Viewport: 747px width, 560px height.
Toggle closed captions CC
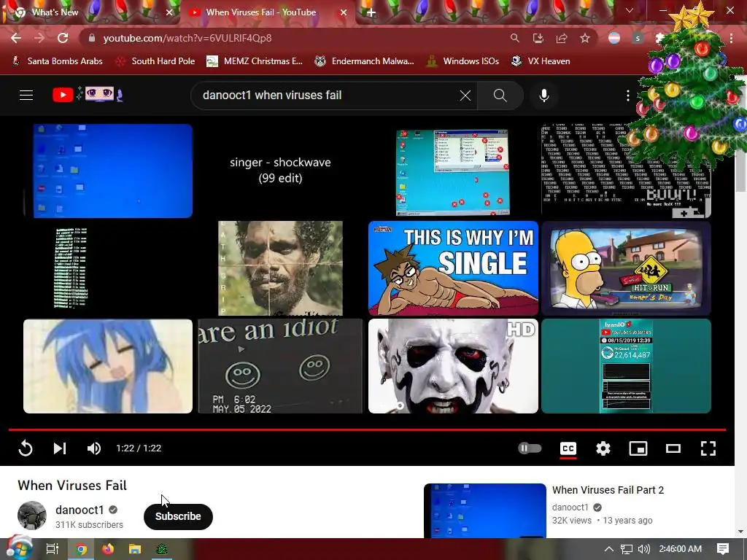(568, 448)
